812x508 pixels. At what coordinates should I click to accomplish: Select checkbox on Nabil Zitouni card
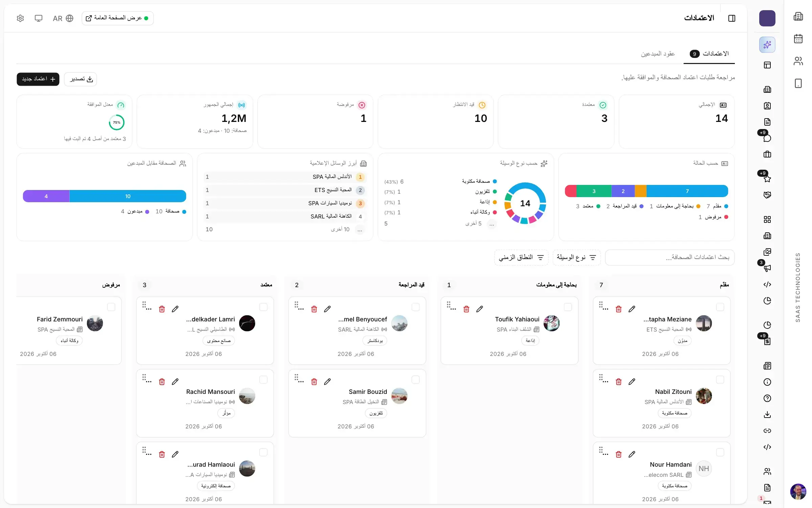pos(720,380)
